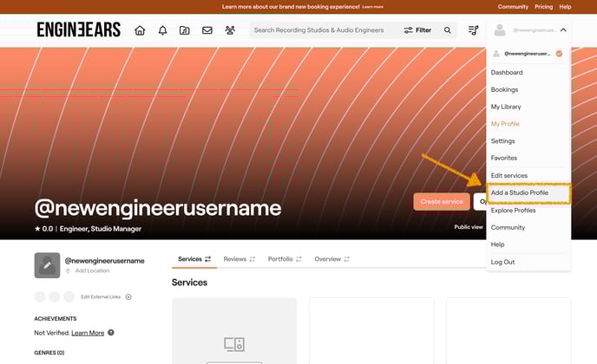Open My Library from account menu
597x364 pixels.
(x=506, y=107)
